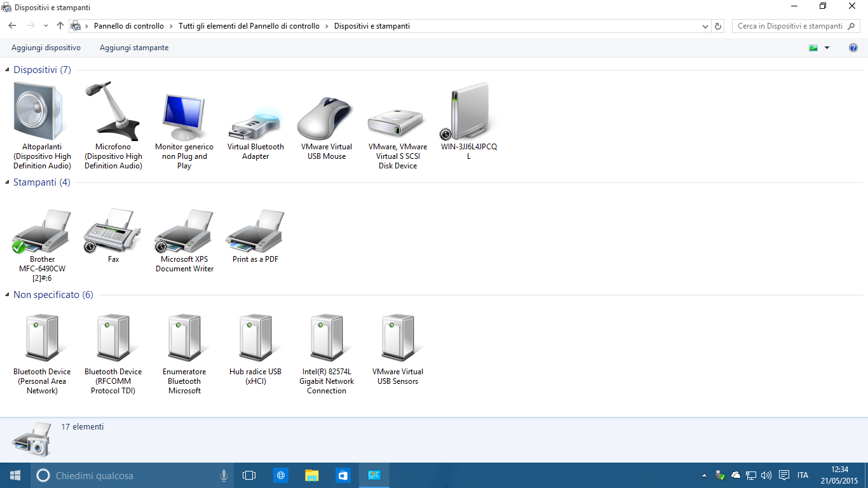Image resolution: width=868 pixels, height=488 pixels.
Task: Open the view options dropdown arrow
Action: (x=827, y=48)
